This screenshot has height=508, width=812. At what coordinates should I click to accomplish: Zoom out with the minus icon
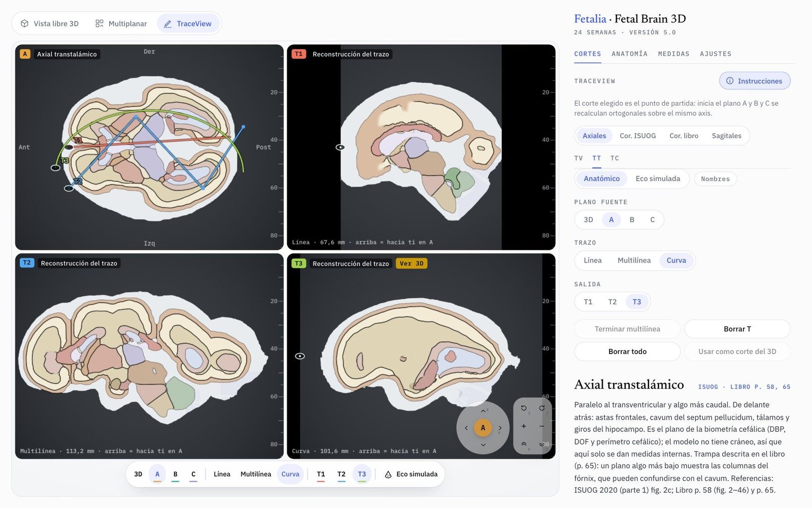pos(542,426)
